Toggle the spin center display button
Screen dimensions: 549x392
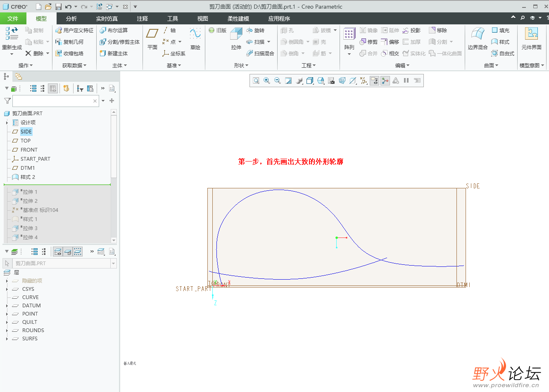click(385, 81)
